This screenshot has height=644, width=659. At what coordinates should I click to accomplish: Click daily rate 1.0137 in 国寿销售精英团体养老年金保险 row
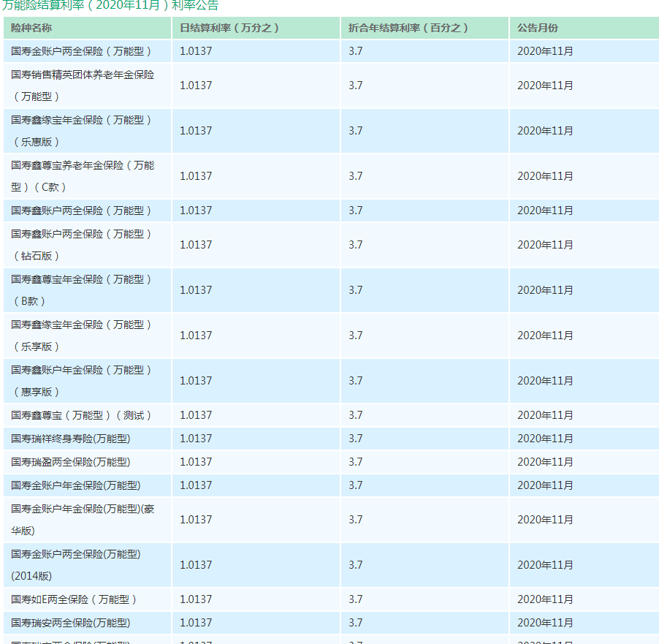(196, 86)
